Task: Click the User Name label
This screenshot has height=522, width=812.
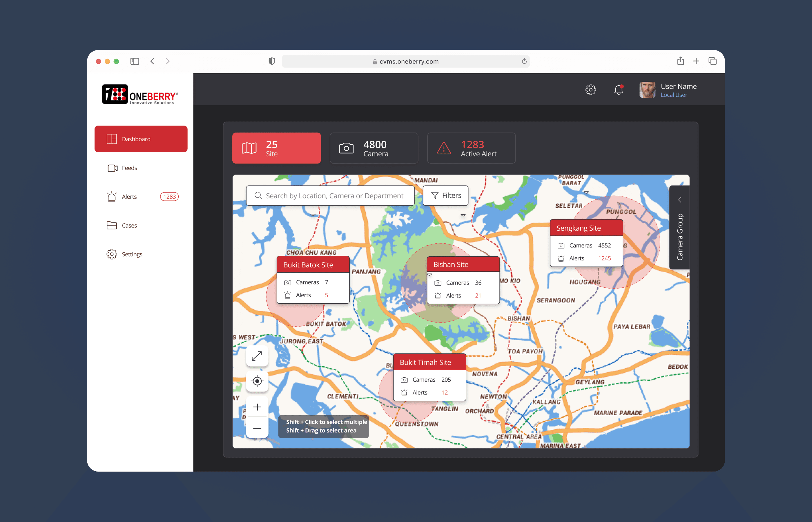Action: [x=679, y=86]
